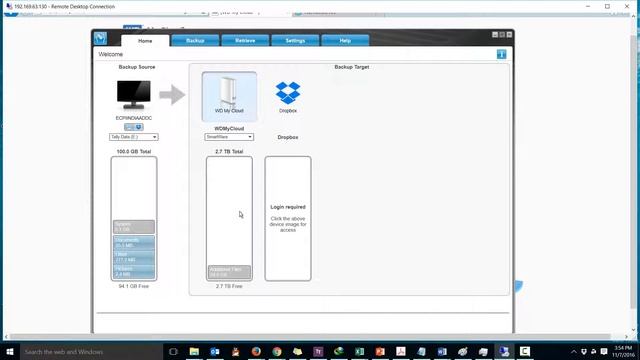640x360 pixels.
Task: Click the 'Welcome' title text
Action: (111, 54)
